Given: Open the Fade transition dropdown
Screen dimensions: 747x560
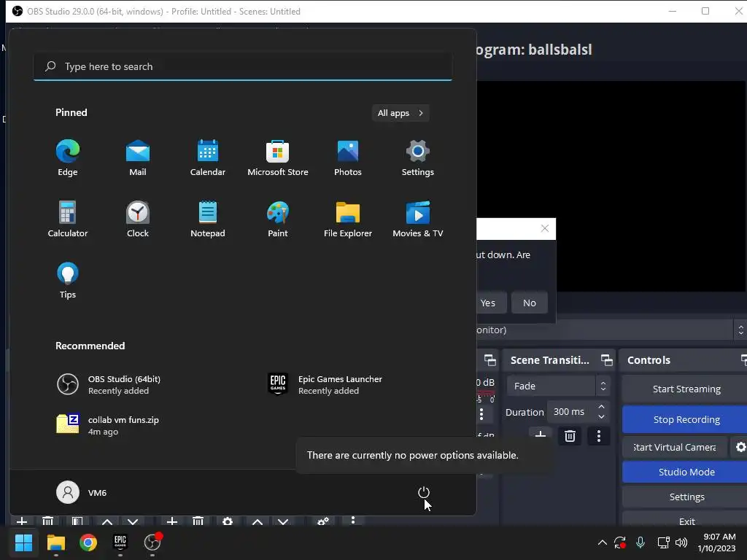Looking at the screenshot, I should (x=558, y=386).
